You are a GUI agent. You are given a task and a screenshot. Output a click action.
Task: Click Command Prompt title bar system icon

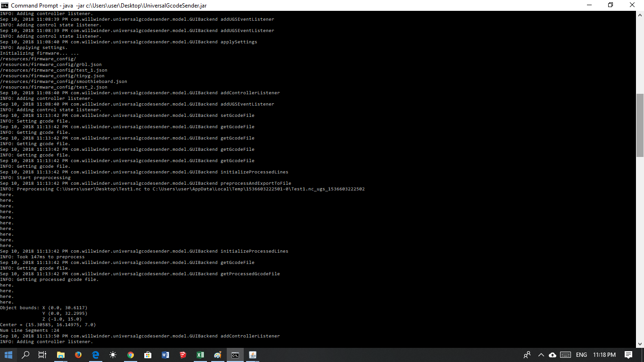point(4,5)
